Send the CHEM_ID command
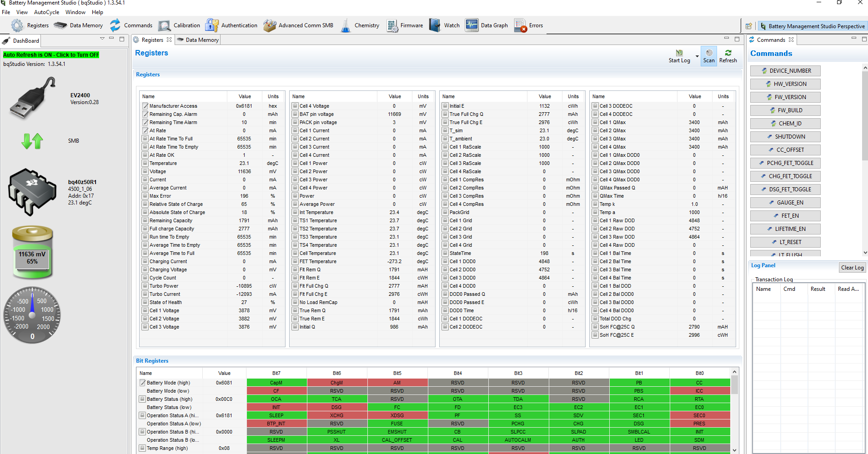The width and height of the screenshot is (868, 454). point(785,124)
